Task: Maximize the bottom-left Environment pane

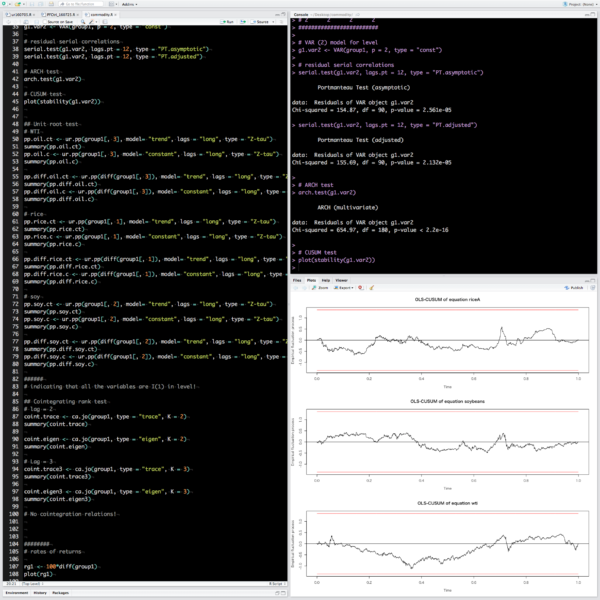Action: [x=284, y=593]
